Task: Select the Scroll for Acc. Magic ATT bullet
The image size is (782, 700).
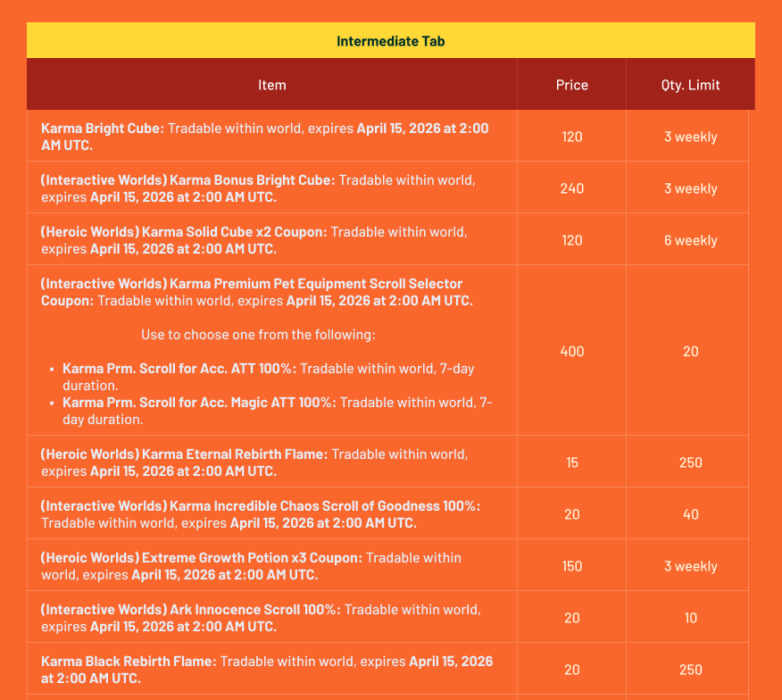Action: 199,403
